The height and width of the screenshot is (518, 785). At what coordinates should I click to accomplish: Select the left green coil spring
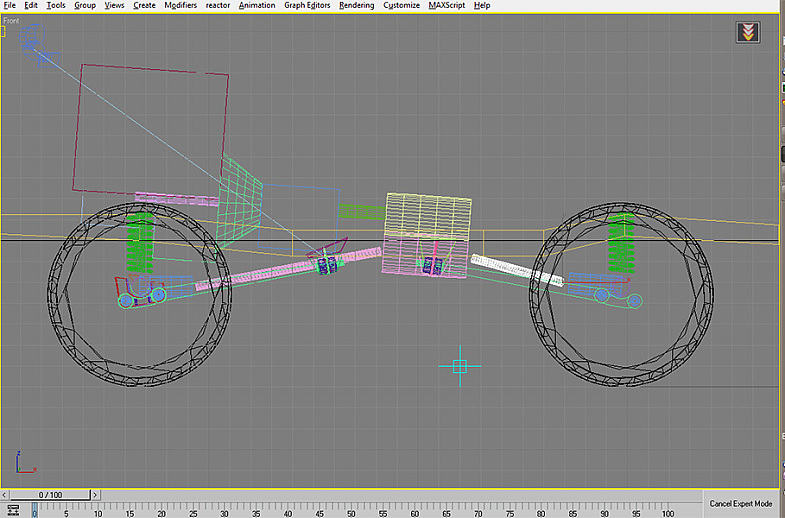138,245
